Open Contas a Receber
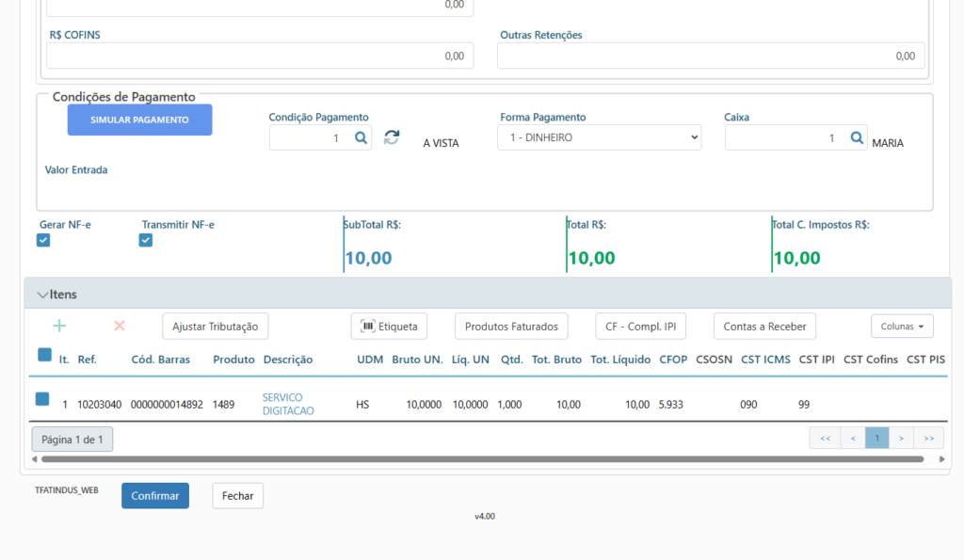The height and width of the screenshot is (560, 964). (764, 326)
